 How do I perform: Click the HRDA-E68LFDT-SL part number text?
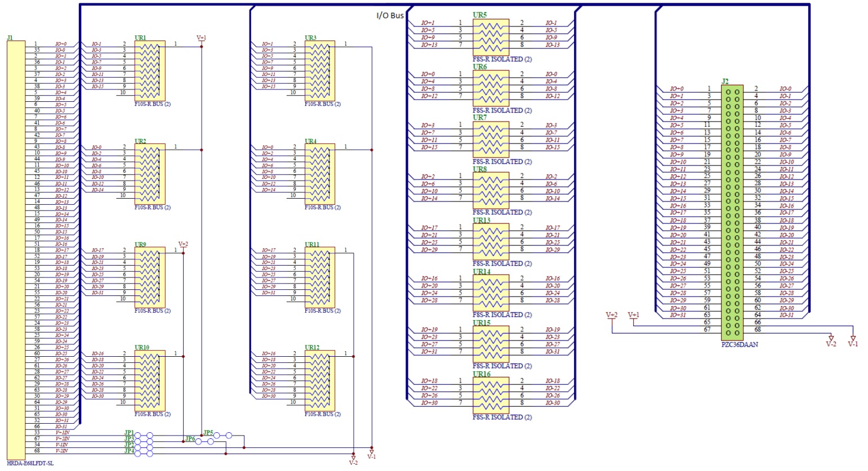coord(30,463)
